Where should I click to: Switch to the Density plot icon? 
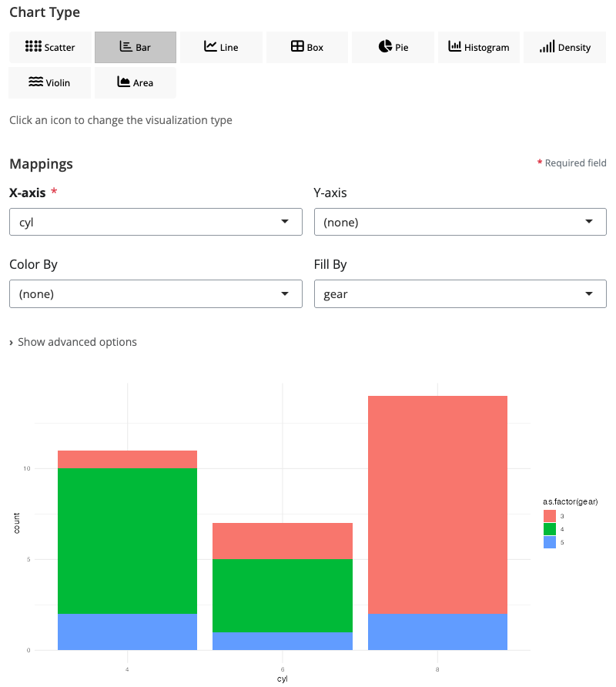pyautogui.click(x=564, y=47)
